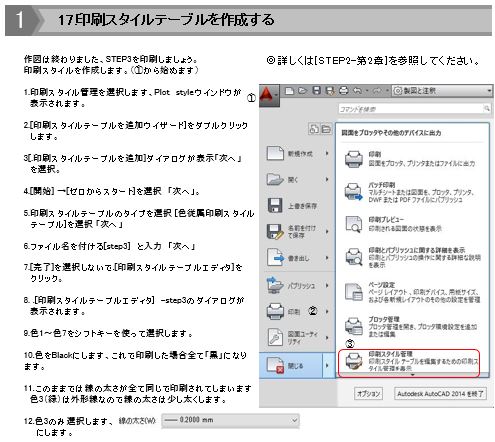This screenshot has width=495, height=442.
Task: Click Autodesk AutoCAD 2014 を終了 button
Action: [x=440, y=393]
